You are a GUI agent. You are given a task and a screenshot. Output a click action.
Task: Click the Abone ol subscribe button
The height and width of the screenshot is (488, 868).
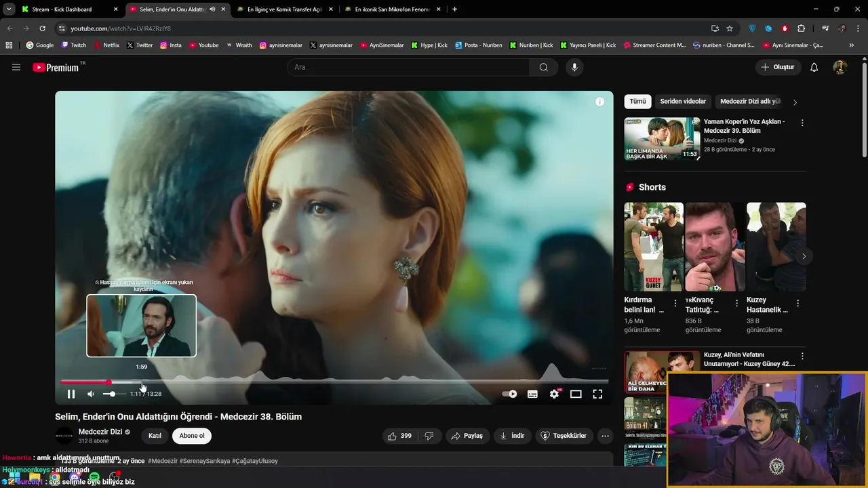(192, 436)
